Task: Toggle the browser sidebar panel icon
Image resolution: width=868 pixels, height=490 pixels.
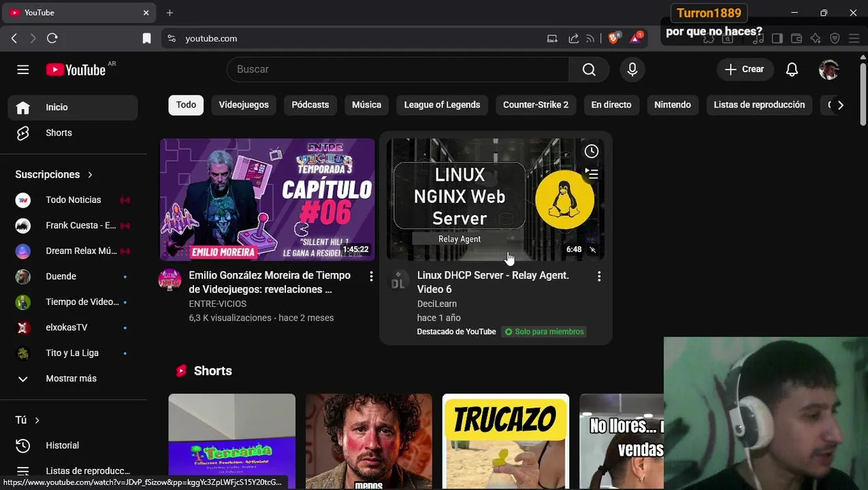Action: pyautogui.click(x=777, y=39)
